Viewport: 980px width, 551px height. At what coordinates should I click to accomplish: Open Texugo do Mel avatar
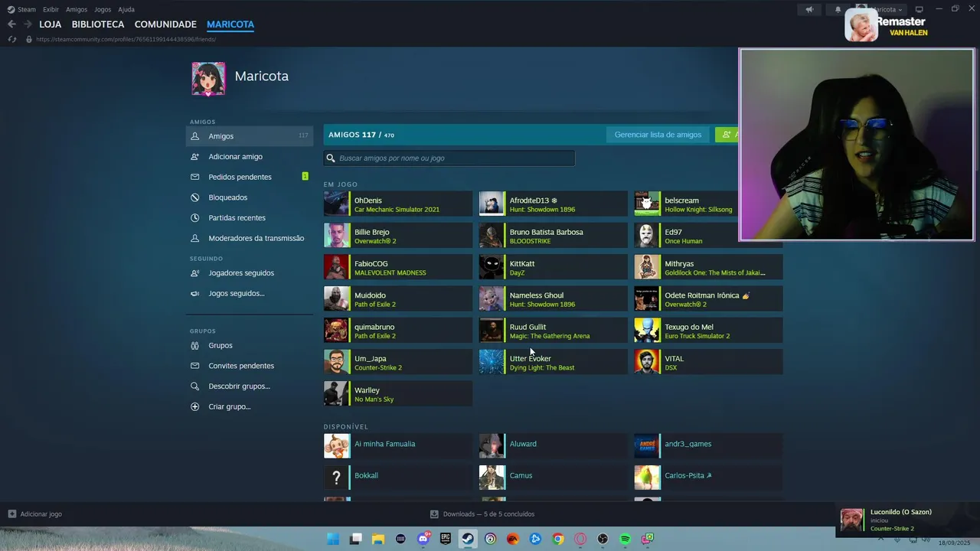[x=647, y=331]
